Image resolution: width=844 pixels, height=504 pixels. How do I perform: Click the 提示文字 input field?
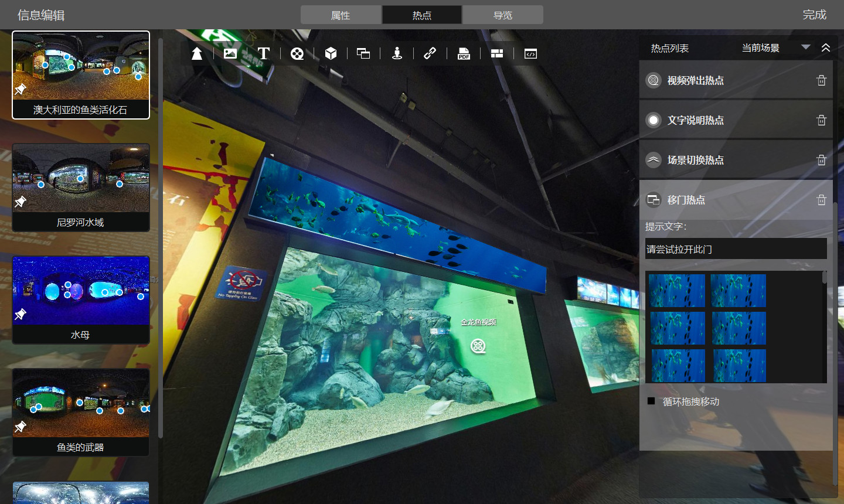(736, 249)
